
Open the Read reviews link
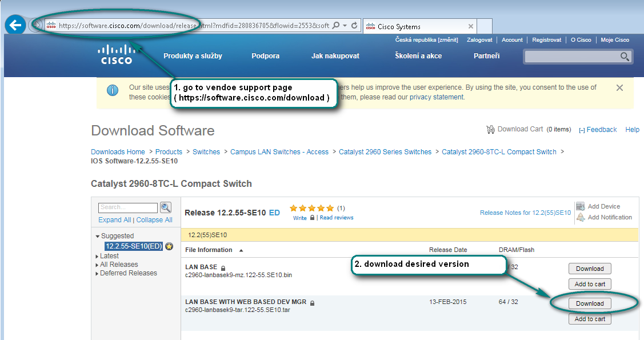(337, 218)
